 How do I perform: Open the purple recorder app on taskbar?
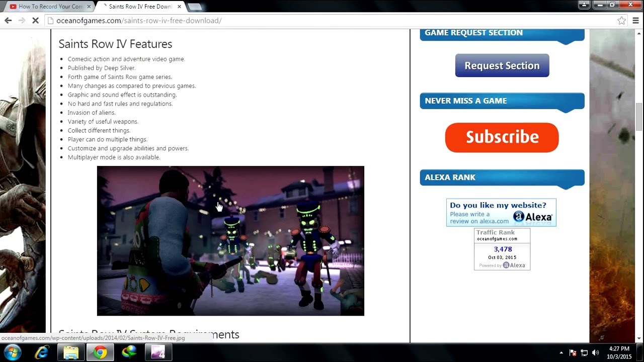tap(158, 352)
